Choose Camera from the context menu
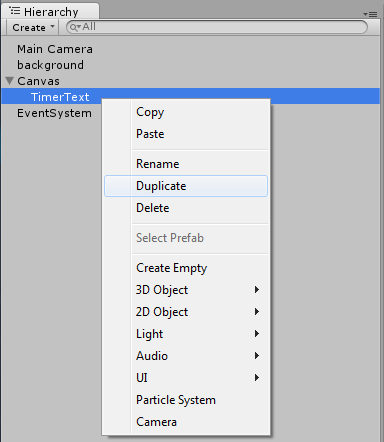The height and width of the screenshot is (442, 384). click(186, 422)
